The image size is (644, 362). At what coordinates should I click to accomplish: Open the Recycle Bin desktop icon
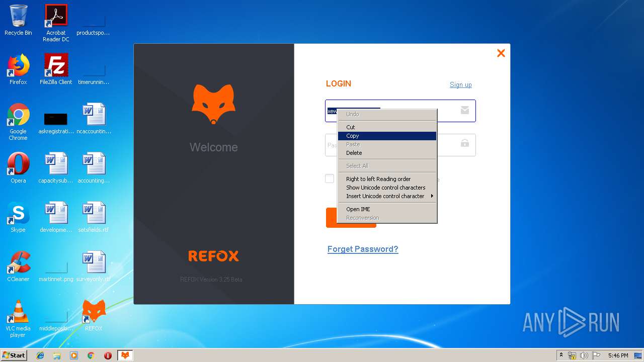[18, 21]
